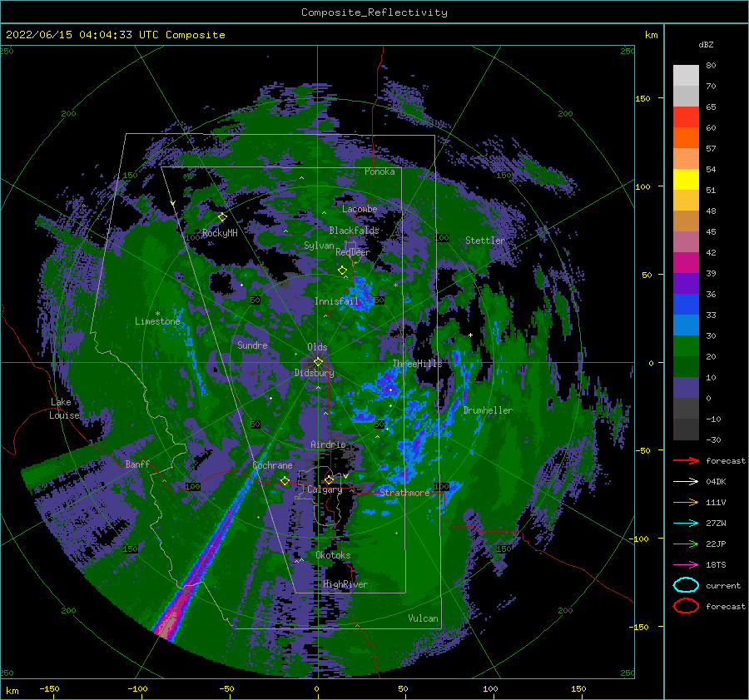Click the ThreeHills city label
Image resolution: width=749 pixels, height=700 pixels.
click(417, 364)
